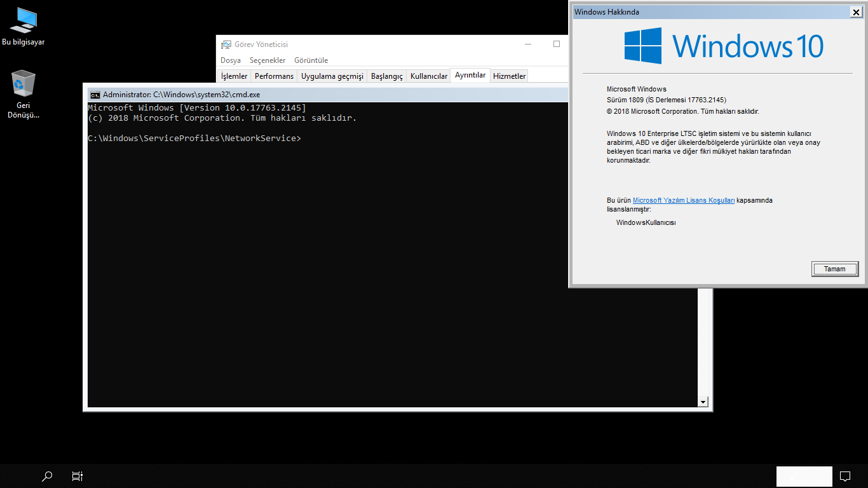Click the '© 2018 Microsoft Corporation' line in Windows Hakkında

coord(683,111)
